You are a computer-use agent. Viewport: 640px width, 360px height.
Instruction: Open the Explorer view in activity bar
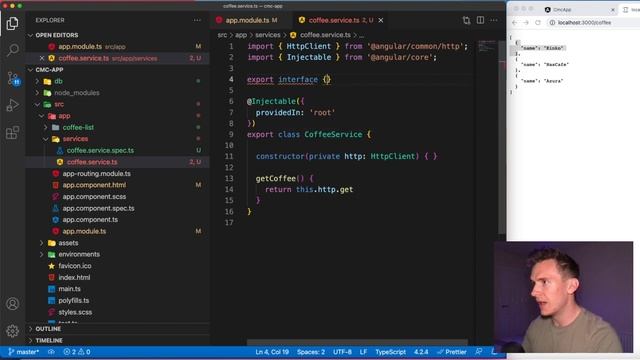pyautogui.click(x=12, y=23)
